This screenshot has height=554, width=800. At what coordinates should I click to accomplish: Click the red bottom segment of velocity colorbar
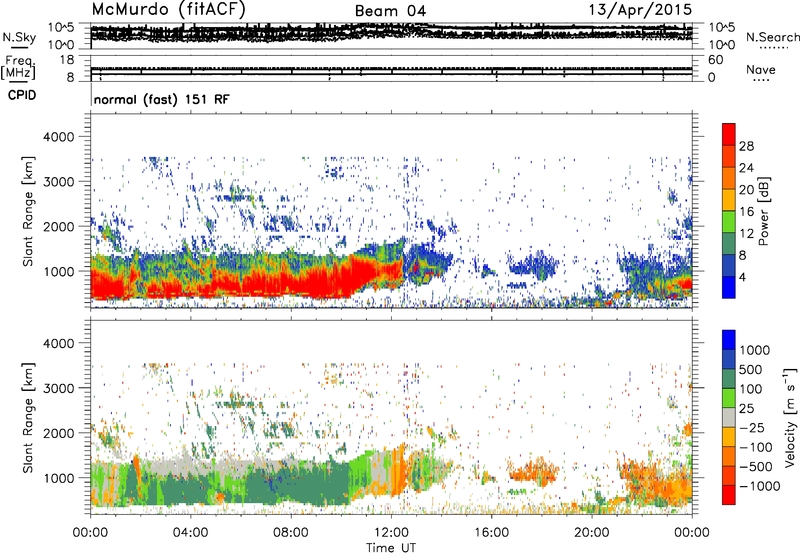(729, 495)
